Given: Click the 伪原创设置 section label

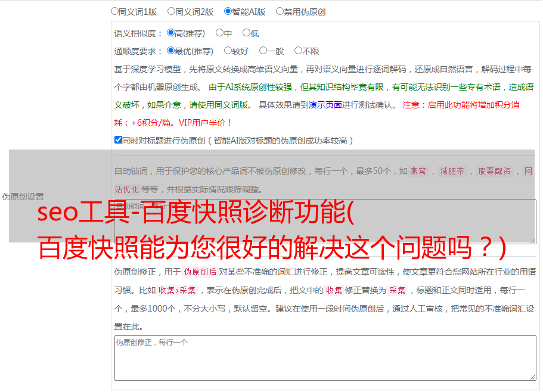Looking at the screenshot, I should [x=23, y=197].
